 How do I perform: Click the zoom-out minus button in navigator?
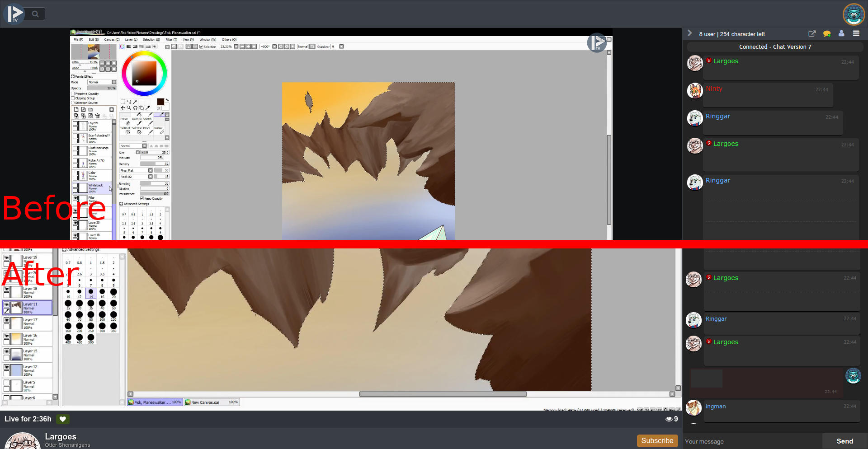(x=102, y=63)
